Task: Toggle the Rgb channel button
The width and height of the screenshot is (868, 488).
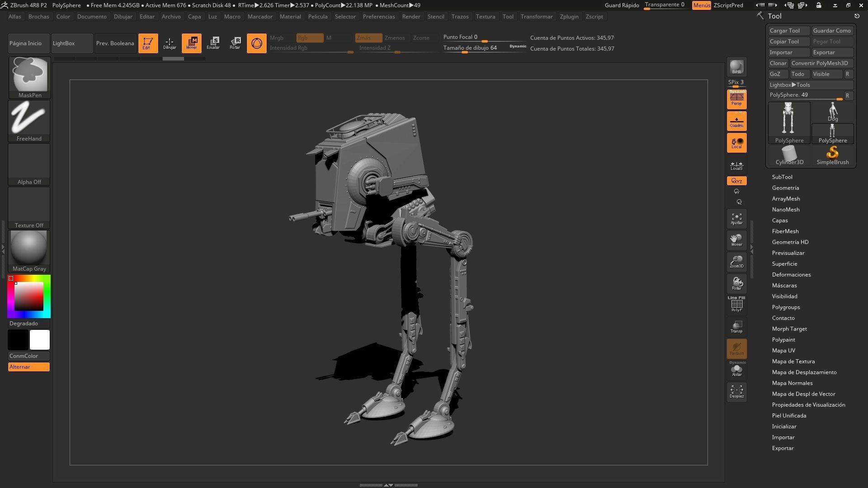Action: (310, 38)
